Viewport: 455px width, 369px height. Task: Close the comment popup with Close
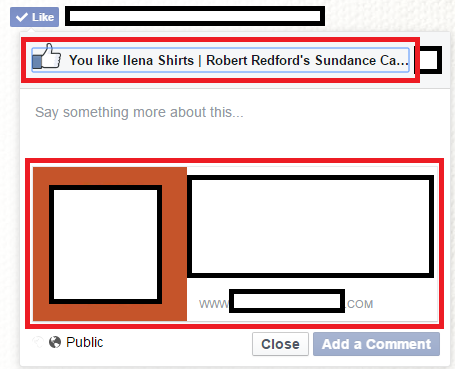[x=280, y=344]
